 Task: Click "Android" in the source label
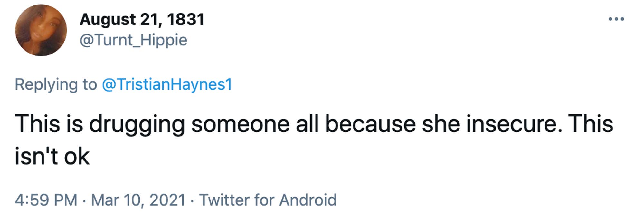coord(308,200)
